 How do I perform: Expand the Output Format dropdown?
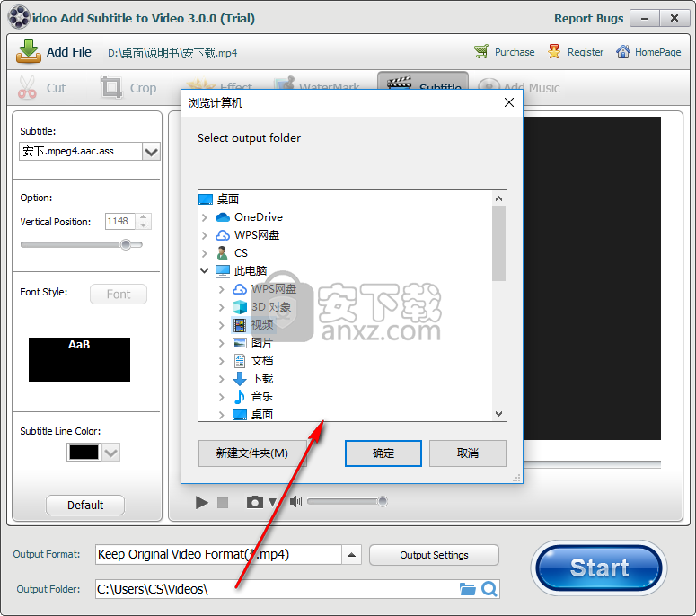(351, 555)
